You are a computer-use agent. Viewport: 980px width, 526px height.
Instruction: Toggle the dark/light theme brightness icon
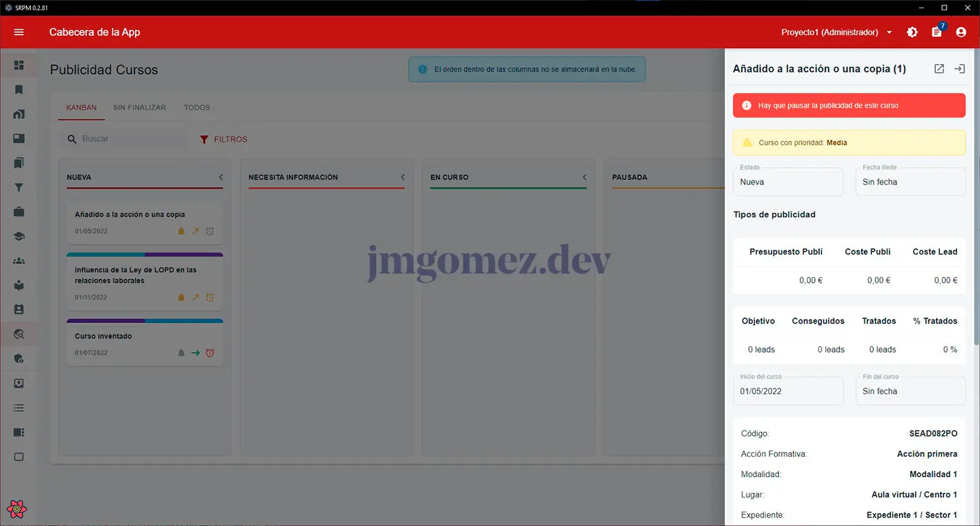pos(912,32)
